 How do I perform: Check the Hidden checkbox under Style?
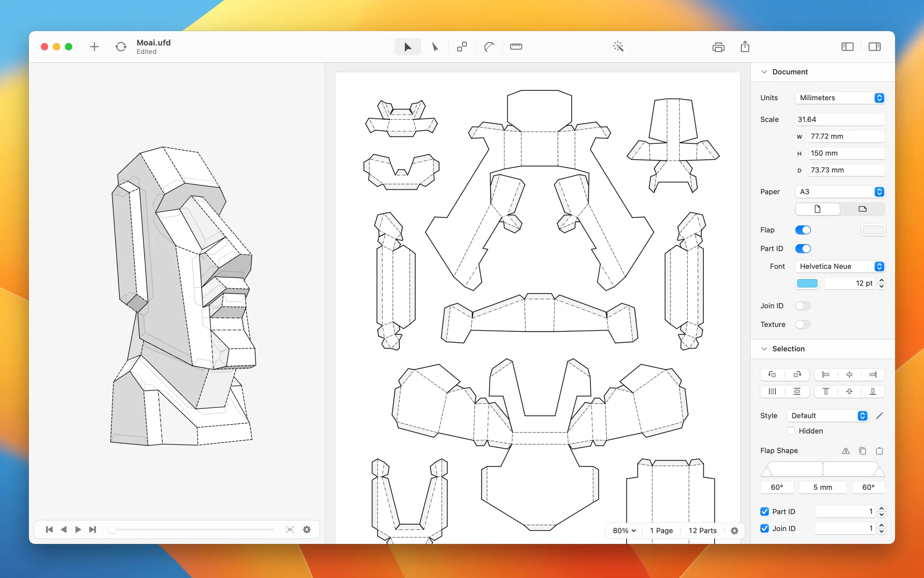(791, 431)
